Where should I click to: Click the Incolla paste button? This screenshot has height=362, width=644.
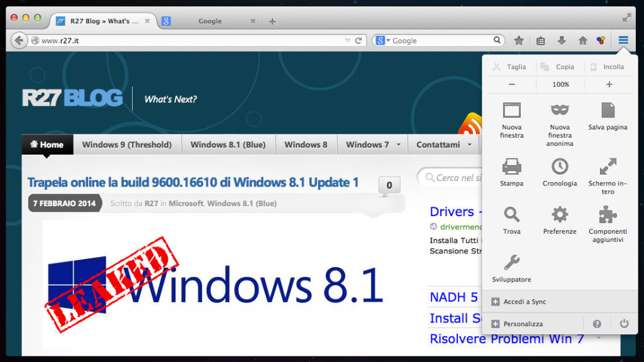(608, 67)
